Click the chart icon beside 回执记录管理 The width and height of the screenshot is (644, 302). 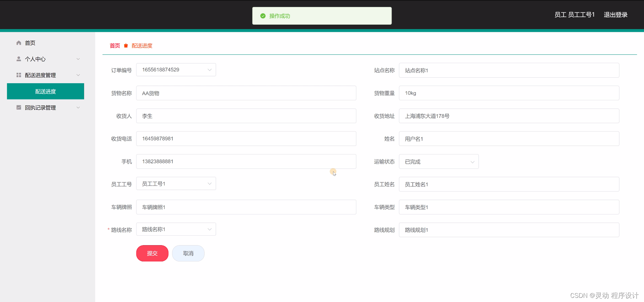point(19,107)
